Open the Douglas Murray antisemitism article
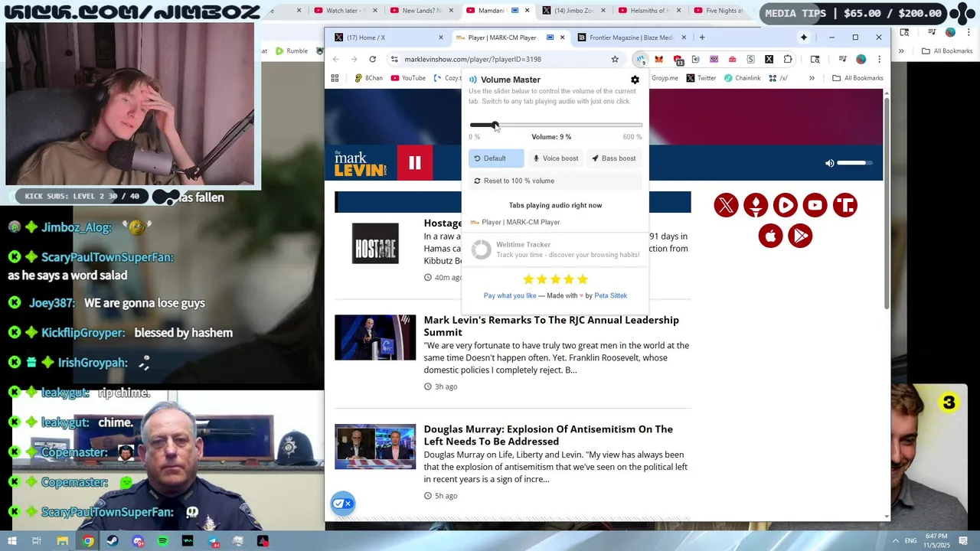 [x=548, y=435]
